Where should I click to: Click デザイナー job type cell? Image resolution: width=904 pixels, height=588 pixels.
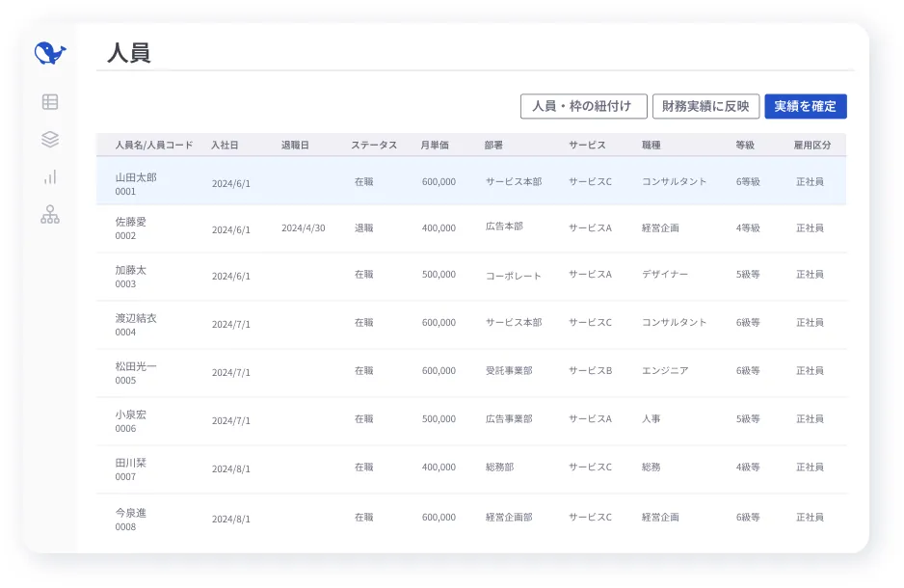point(665,275)
